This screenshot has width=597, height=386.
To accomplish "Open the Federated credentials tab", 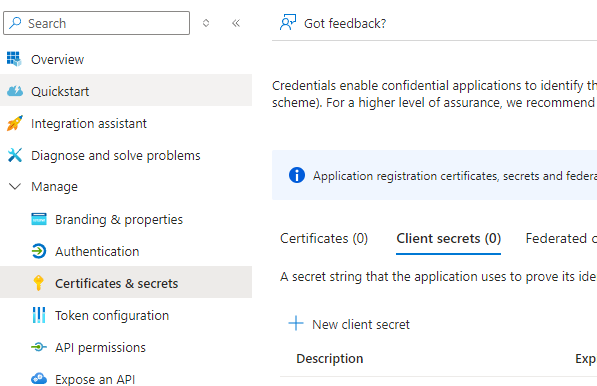I will coord(561,239).
